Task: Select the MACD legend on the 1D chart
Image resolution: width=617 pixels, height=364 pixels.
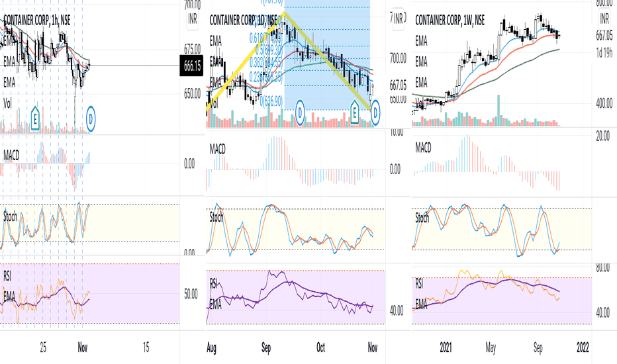Action: pos(218,149)
